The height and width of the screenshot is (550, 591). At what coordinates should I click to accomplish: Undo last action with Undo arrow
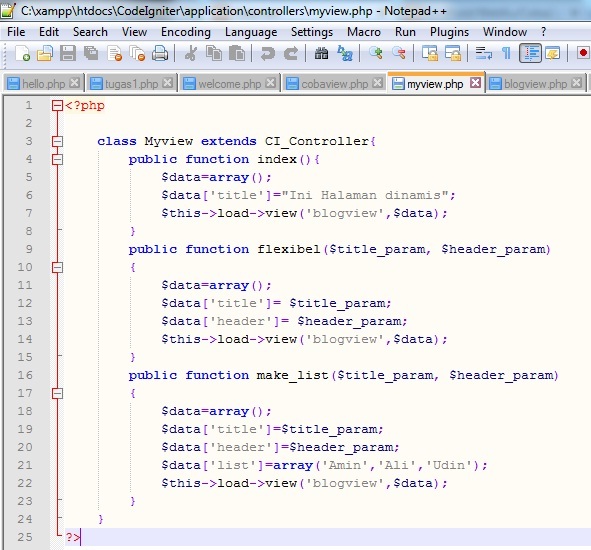[268, 53]
